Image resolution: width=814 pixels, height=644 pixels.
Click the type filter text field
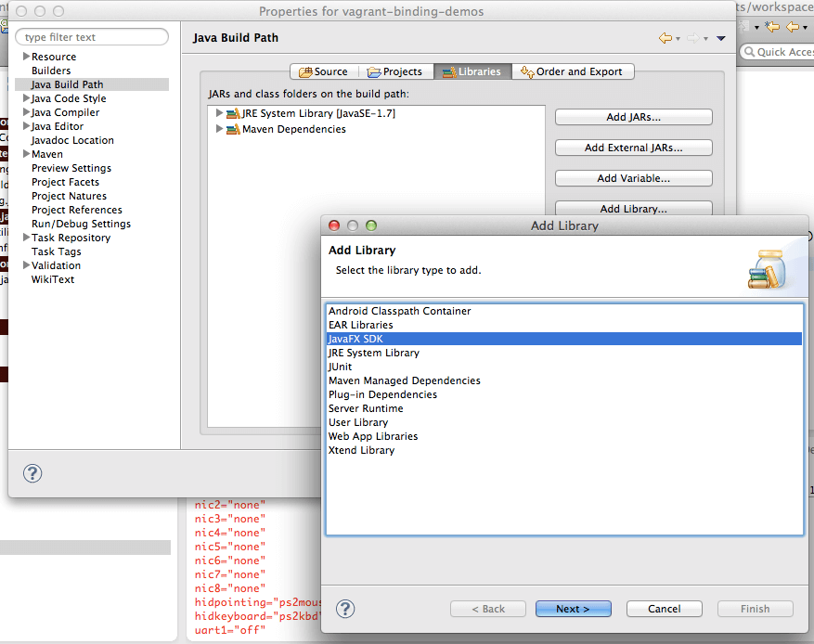coord(91,36)
